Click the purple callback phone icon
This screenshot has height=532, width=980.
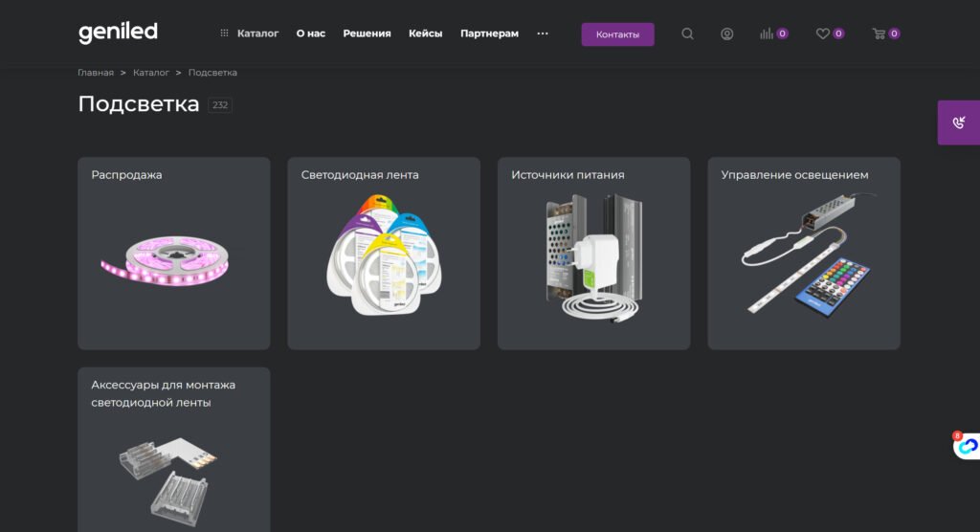[959, 122]
